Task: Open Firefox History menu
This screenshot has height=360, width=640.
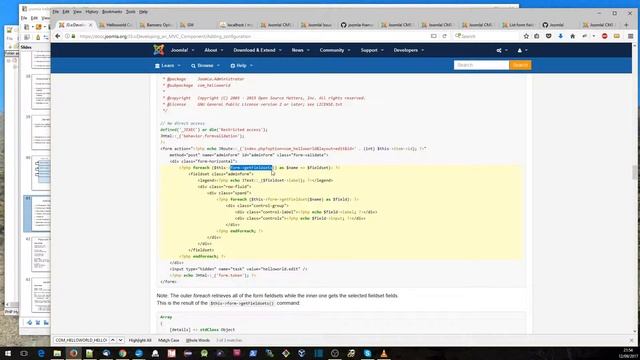Action: (92, 12)
